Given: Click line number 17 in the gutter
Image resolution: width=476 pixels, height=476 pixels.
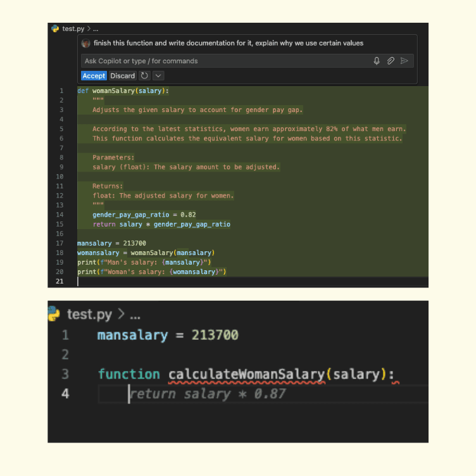Looking at the screenshot, I should tap(59, 243).
